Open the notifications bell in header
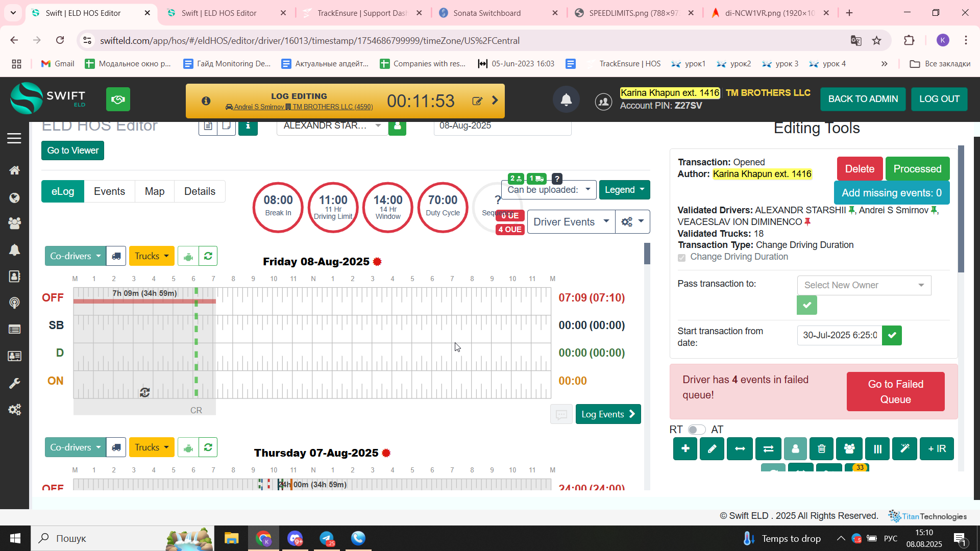The image size is (980, 551). [x=566, y=99]
